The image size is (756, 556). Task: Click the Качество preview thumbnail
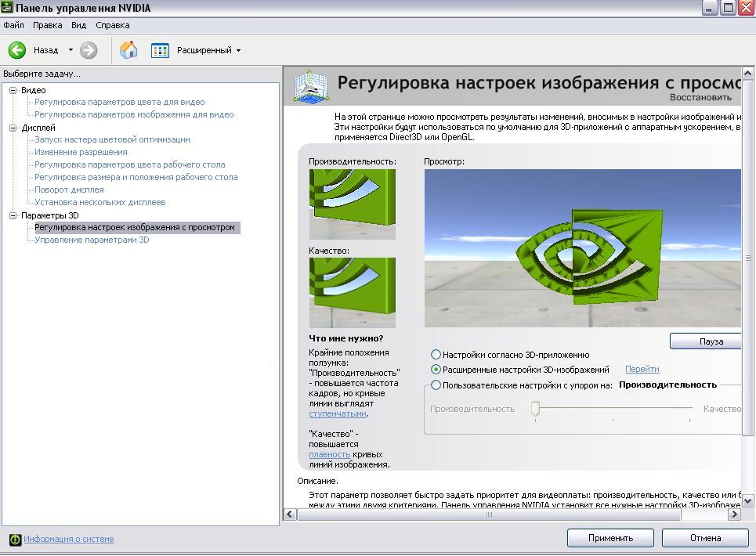[x=353, y=292]
